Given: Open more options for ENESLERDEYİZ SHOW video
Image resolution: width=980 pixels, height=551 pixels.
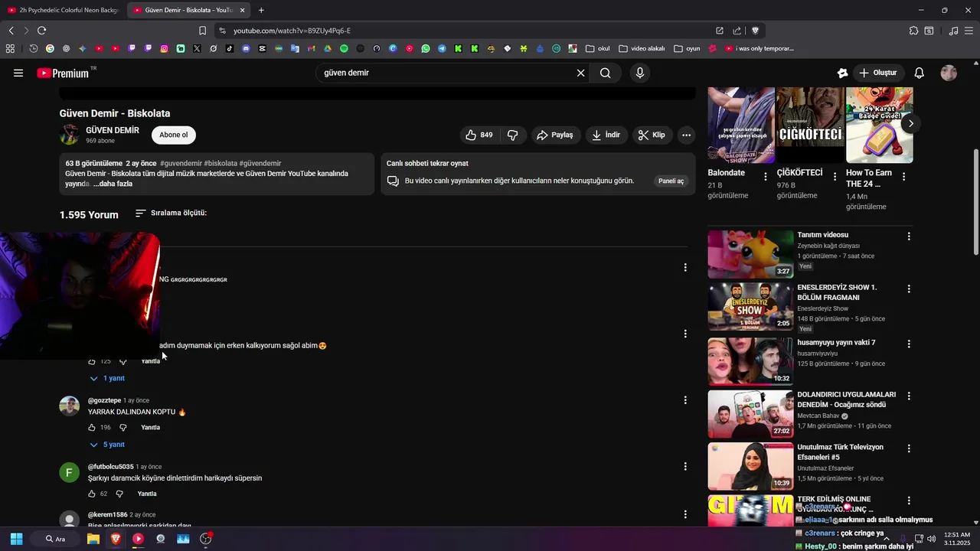Looking at the screenshot, I should pyautogui.click(x=909, y=289).
